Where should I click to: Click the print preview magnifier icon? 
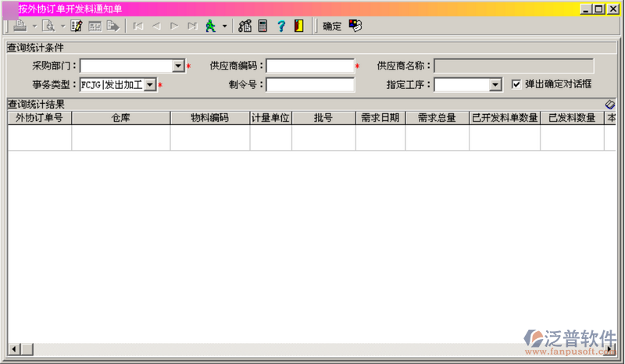[48, 27]
